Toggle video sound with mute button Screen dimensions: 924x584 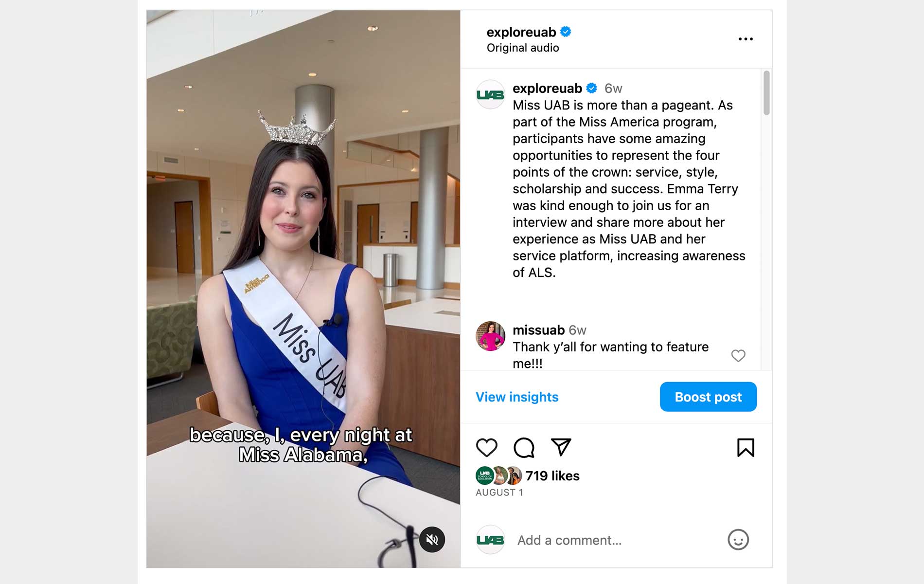coord(432,539)
